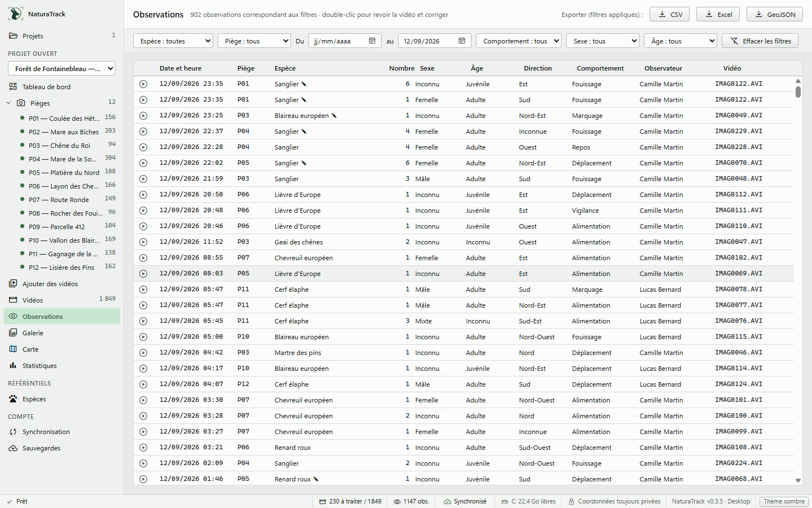This screenshot has height=508, width=812.
Task: Click video file IMAG0069.AVI
Action: 739,273
